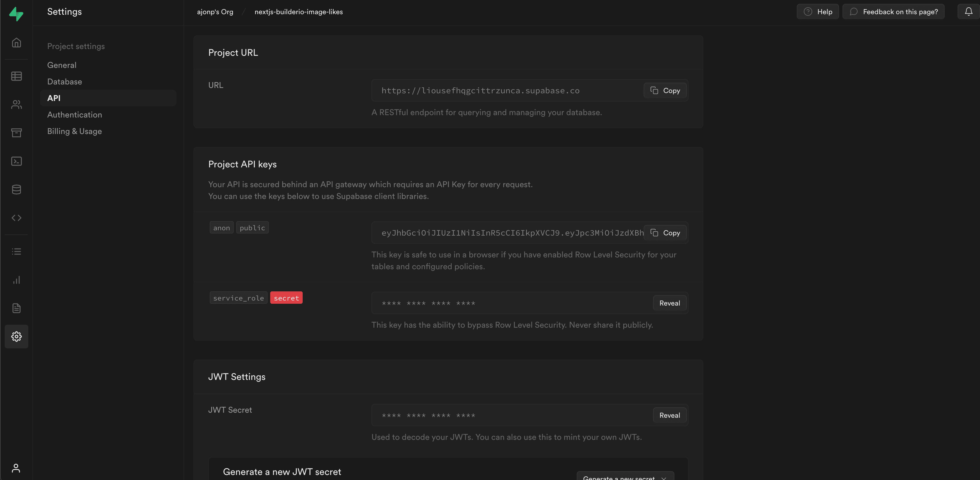The height and width of the screenshot is (480, 980).
Task: Open the Table editor icon
Action: click(16, 76)
